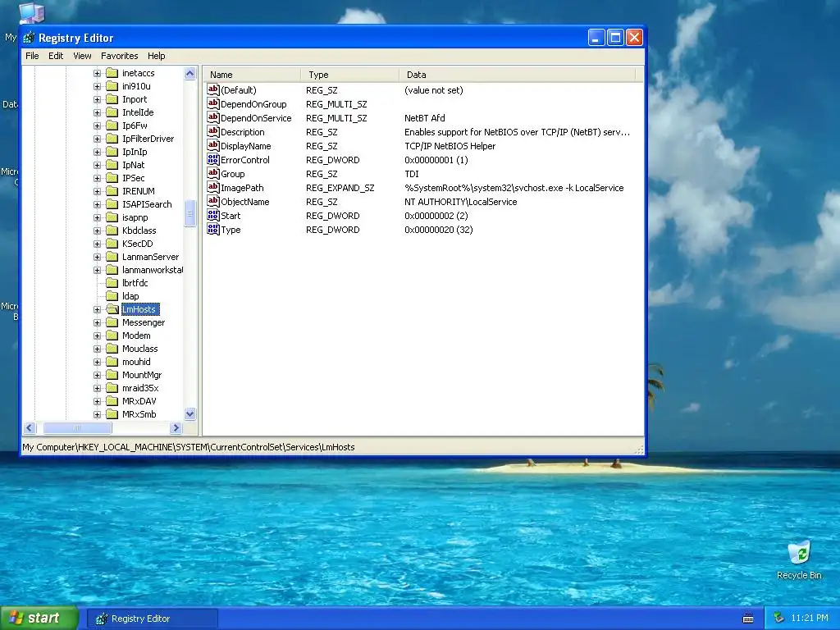Select the Mouclass key
840x630 pixels.
click(139, 349)
